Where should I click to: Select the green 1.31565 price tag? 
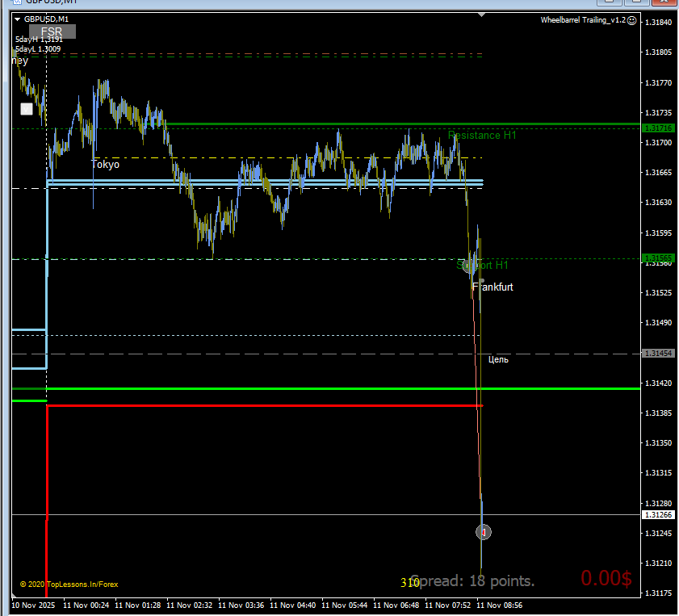click(x=658, y=258)
